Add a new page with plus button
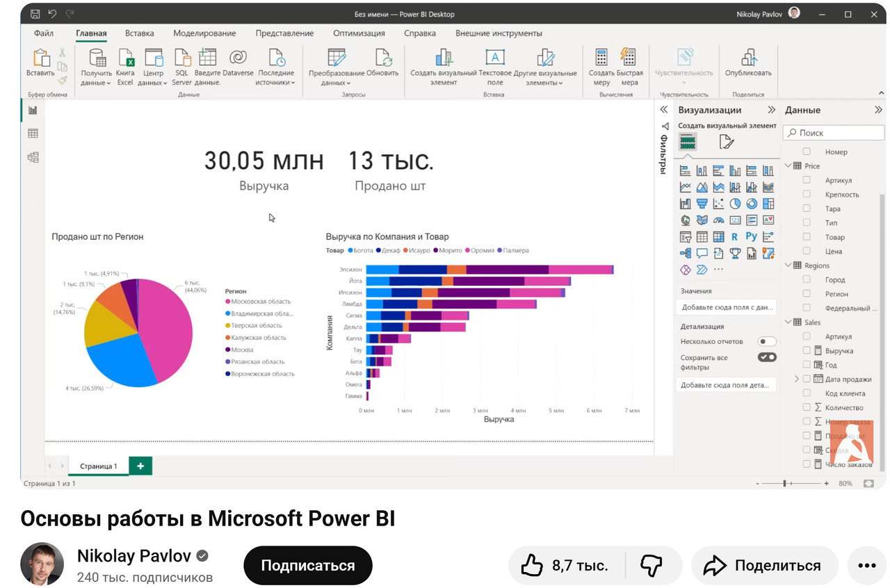 click(x=140, y=466)
